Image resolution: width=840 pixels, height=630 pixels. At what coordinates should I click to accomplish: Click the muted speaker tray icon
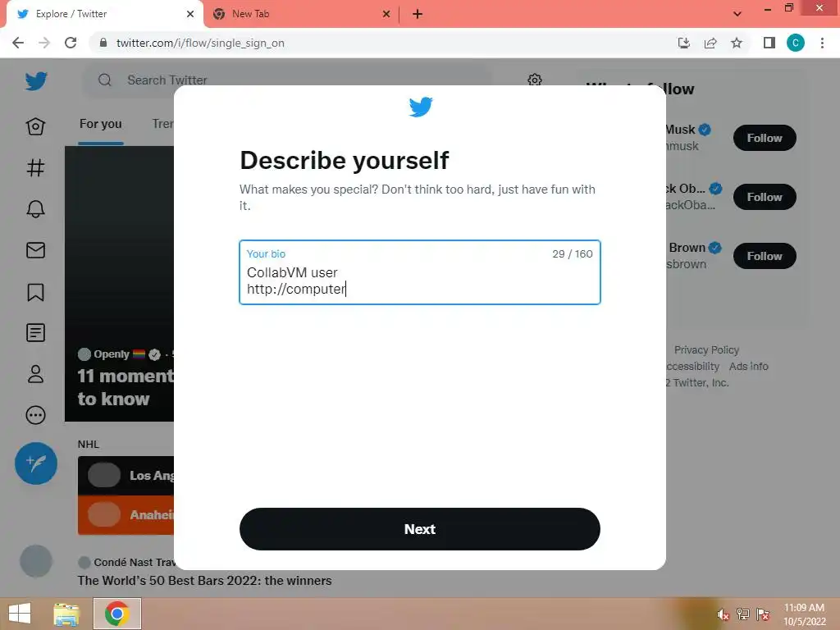(724, 614)
